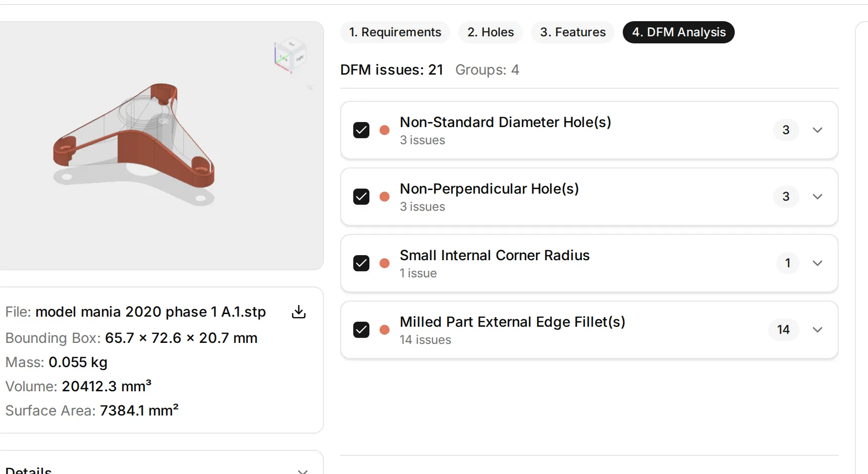Screen dimensions: 868x474
Task: Select the 4. DFM Analysis tab
Action: [x=679, y=32]
